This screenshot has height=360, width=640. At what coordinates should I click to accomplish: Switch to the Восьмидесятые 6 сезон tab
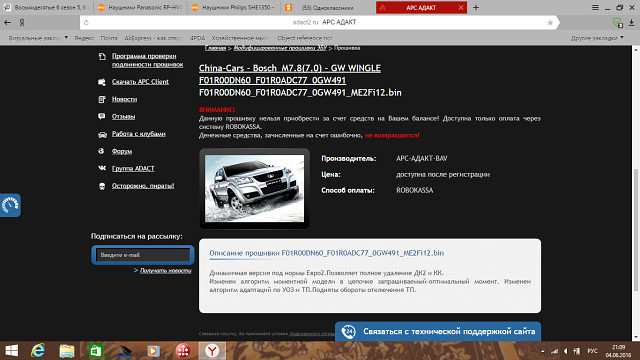pyautogui.click(x=46, y=7)
